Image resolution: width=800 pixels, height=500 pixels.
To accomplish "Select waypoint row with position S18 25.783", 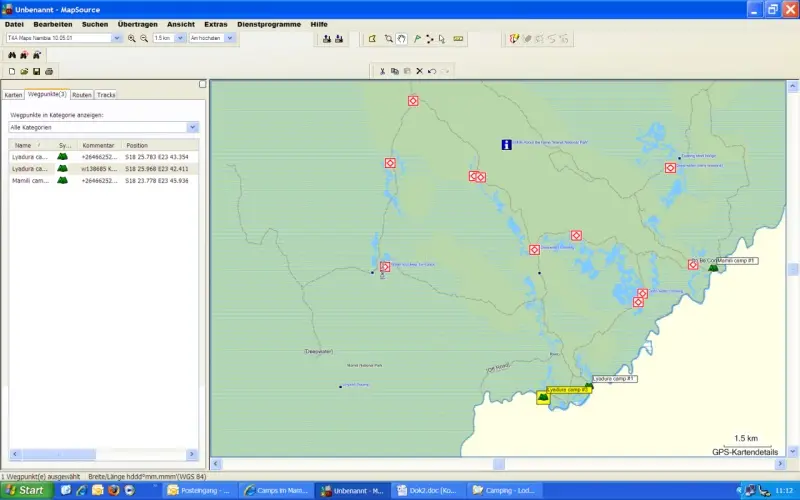I will 104,157.
